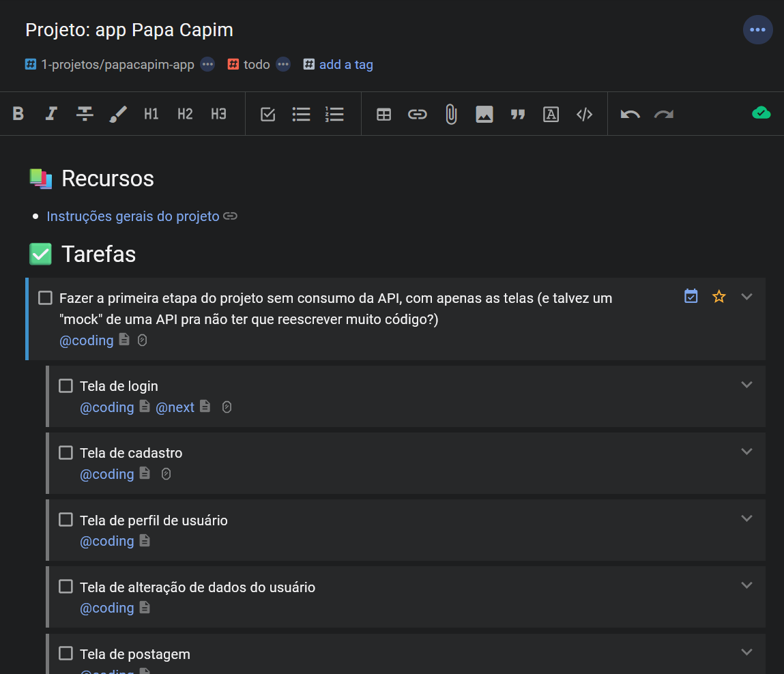
Task: Expand the 'Tela de login' task
Action: coord(746,385)
